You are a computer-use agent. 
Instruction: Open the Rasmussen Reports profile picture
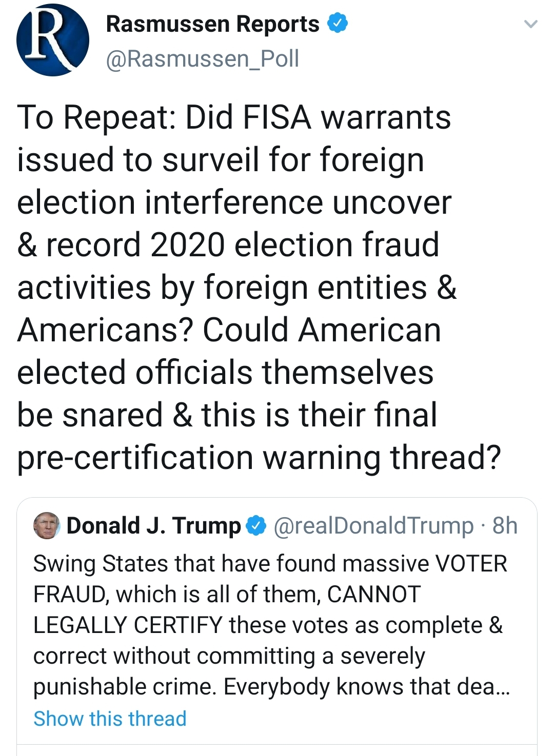[x=52, y=40]
